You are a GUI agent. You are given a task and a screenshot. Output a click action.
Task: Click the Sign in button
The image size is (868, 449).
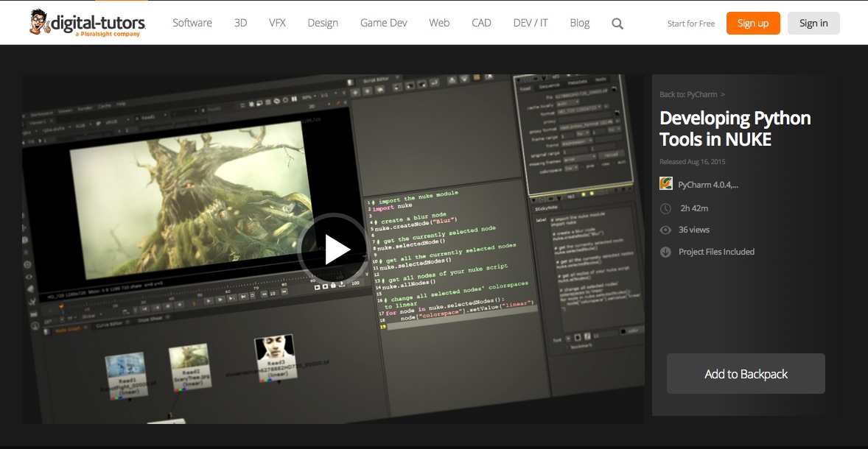(x=813, y=24)
